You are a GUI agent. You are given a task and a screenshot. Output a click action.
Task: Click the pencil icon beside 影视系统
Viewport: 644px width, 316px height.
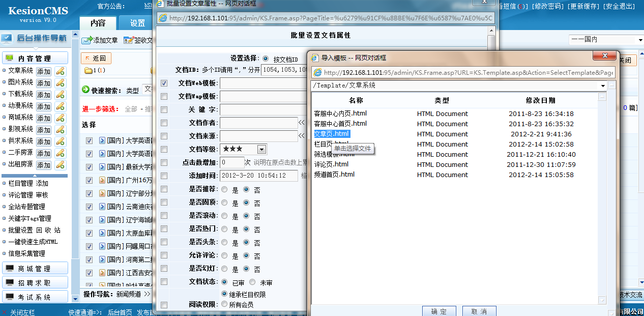[x=61, y=130]
